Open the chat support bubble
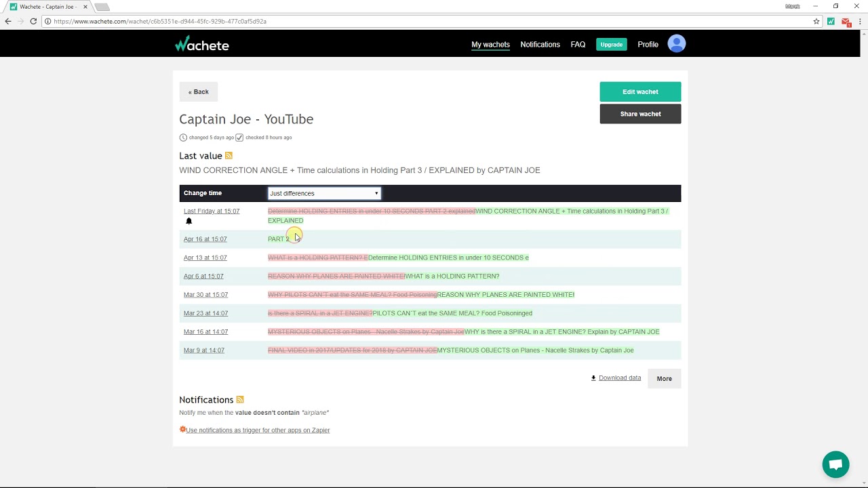The height and width of the screenshot is (488, 868). [x=835, y=464]
